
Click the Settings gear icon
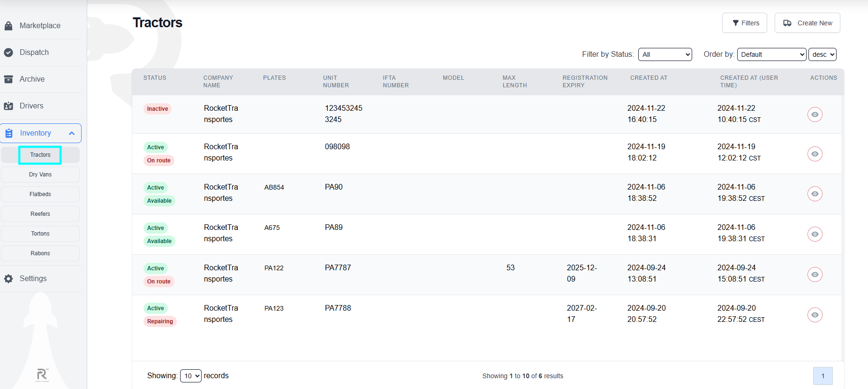point(8,279)
